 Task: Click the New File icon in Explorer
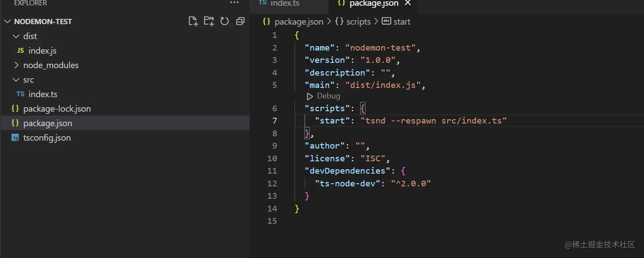[x=193, y=21]
